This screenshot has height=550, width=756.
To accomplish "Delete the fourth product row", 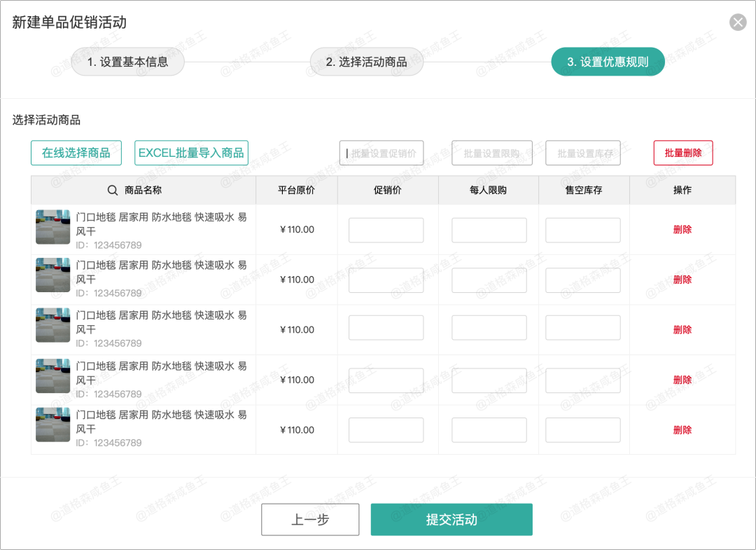I will pos(682,380).
